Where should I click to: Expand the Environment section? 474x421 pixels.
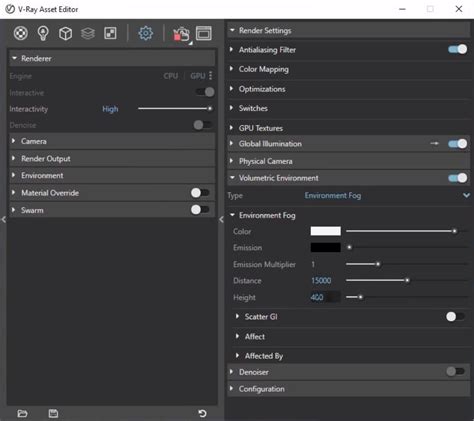point(112,176)
